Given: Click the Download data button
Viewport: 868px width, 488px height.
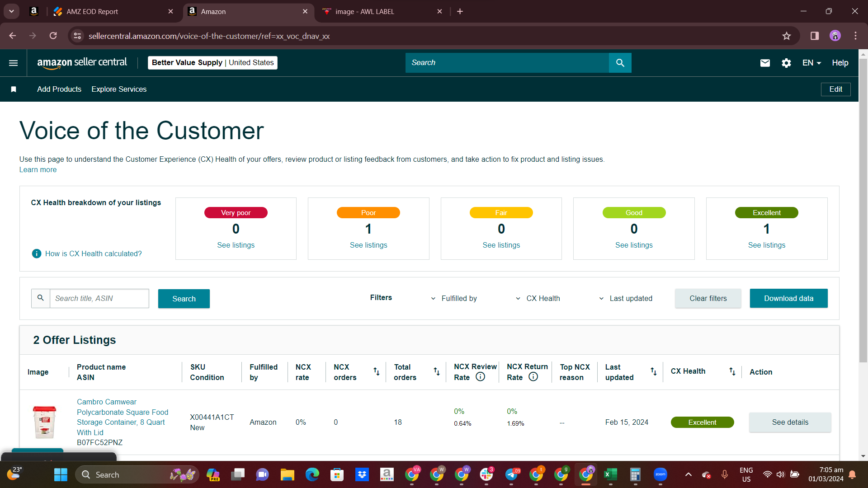Looking at the screenshot, I should 788,298.
